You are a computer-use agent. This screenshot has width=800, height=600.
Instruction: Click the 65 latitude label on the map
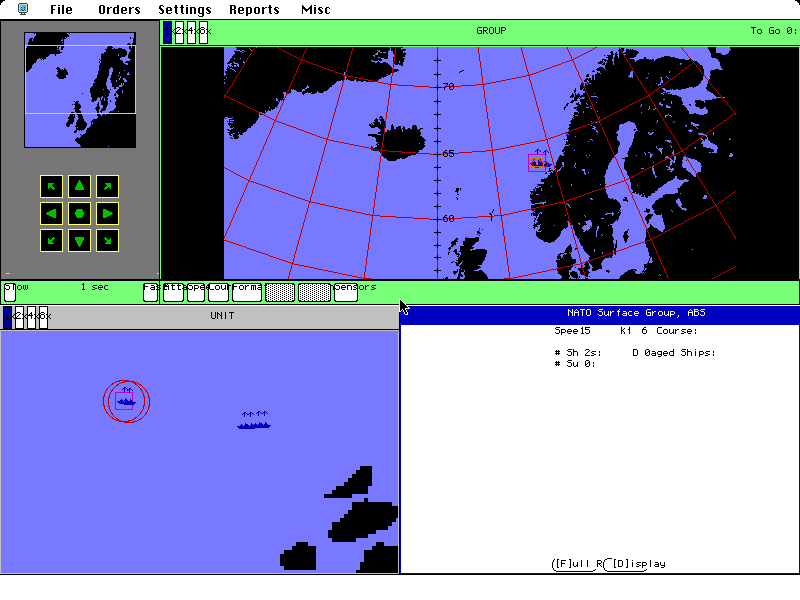(448, 154)
